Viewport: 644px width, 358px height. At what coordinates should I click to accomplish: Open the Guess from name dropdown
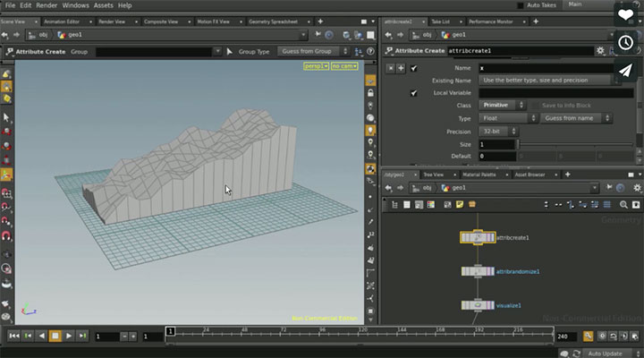(576, 118)
